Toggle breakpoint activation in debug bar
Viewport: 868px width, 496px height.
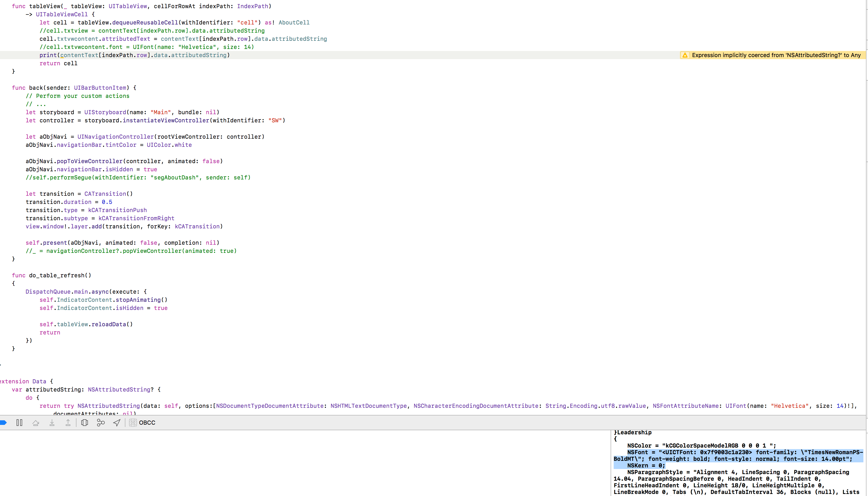pyautogui.click(x=3, y=422)
